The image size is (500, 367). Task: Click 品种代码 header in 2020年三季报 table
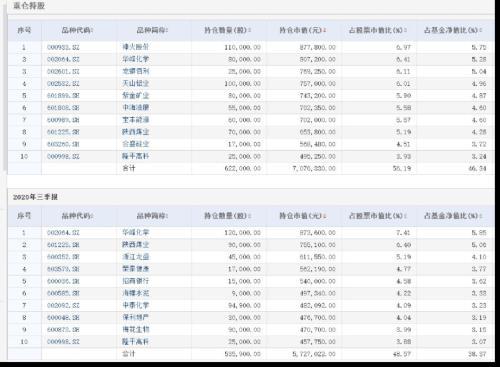77,216
